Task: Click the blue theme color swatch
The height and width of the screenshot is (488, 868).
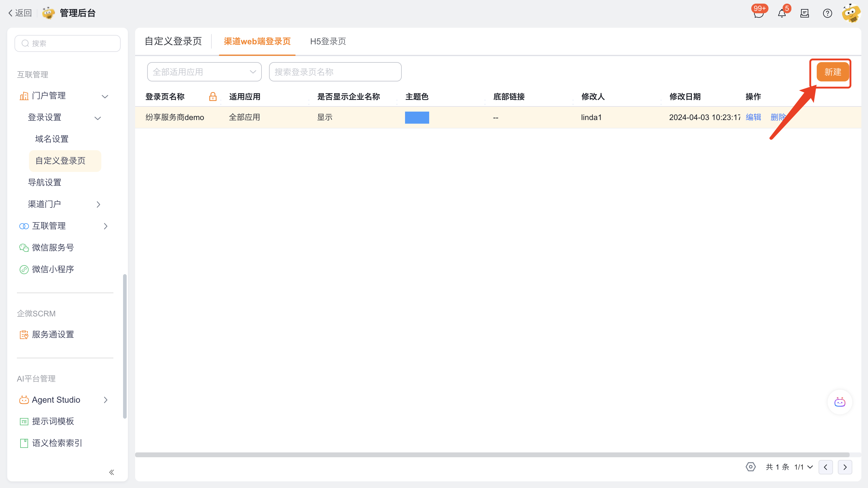Action: pyautogui.click(x=417, y=117)
